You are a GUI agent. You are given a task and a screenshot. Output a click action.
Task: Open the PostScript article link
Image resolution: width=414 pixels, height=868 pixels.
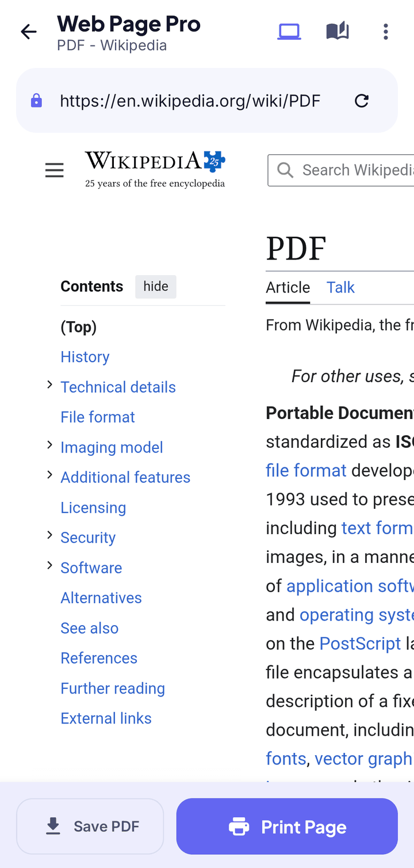coord(360,644)
